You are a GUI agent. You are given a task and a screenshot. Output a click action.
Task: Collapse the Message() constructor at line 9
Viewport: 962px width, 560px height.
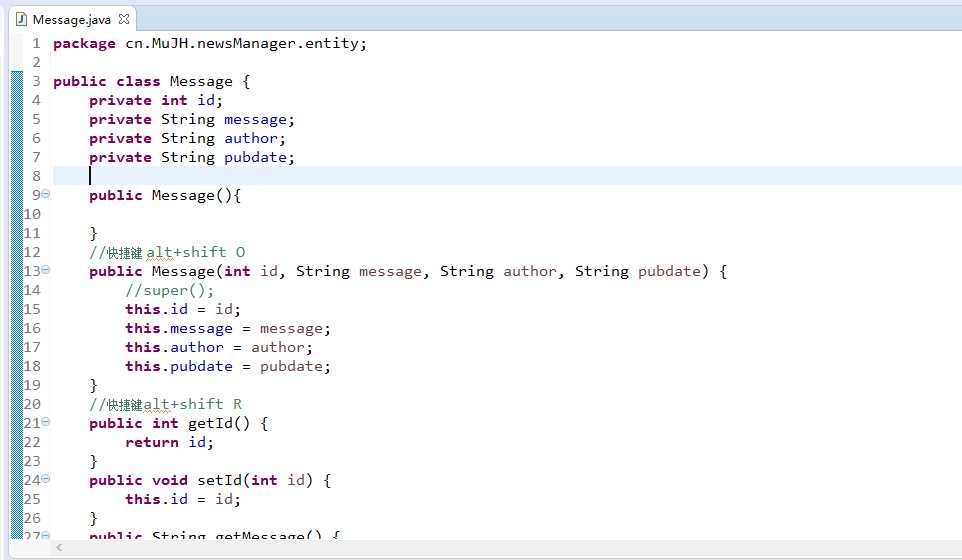click(x=45, y=194)
